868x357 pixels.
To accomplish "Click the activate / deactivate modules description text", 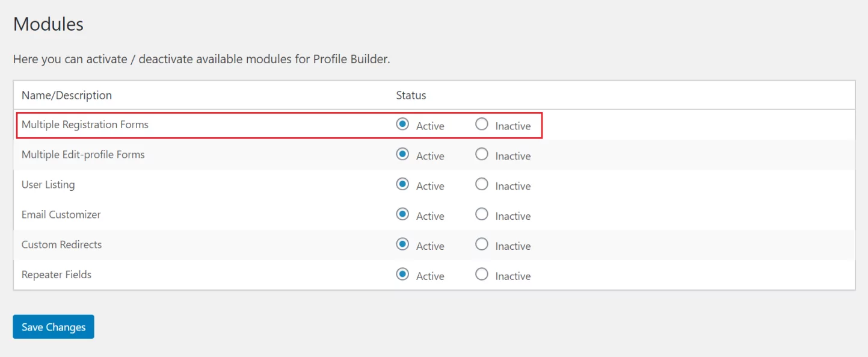I will 202,60.
